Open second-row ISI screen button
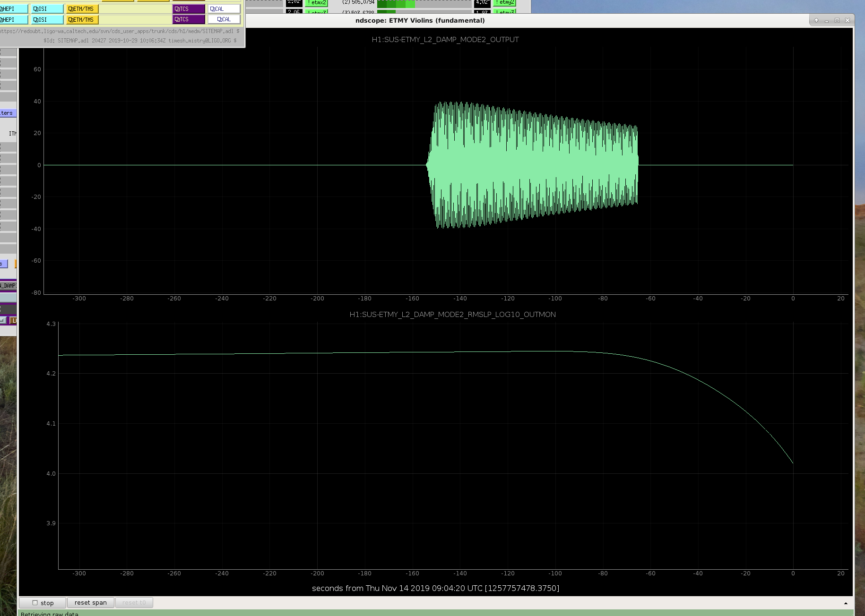Viewport: 865px width, 616px height. 47,20
